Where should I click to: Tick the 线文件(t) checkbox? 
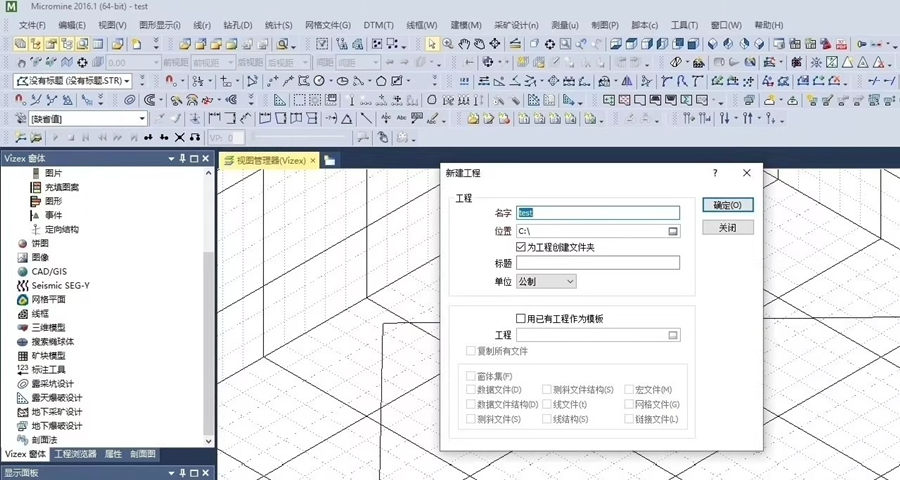(547, 404)
